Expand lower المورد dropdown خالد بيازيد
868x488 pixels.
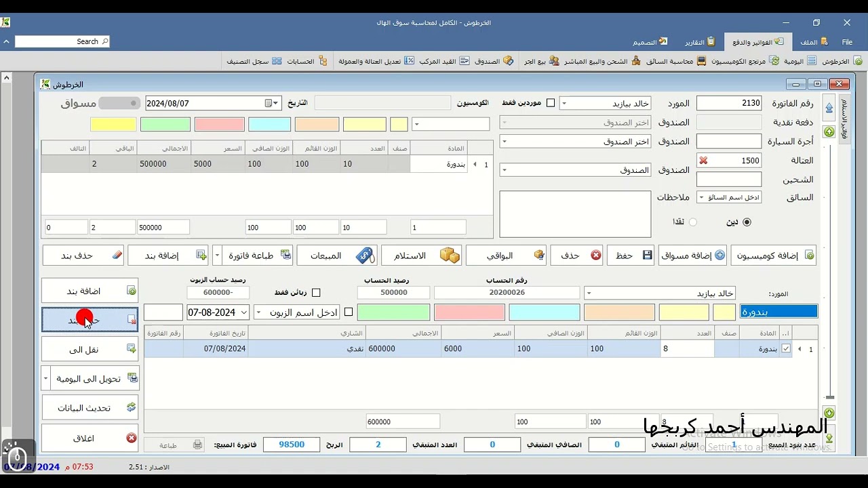pyautogui.click(x=589, y=293)
